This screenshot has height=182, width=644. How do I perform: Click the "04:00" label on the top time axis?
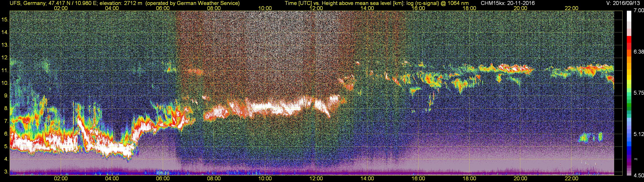coord(112,8)
